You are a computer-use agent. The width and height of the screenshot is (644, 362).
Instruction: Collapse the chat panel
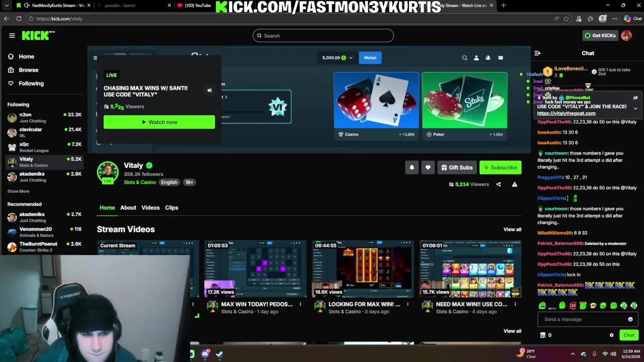[x=537, y=53]
